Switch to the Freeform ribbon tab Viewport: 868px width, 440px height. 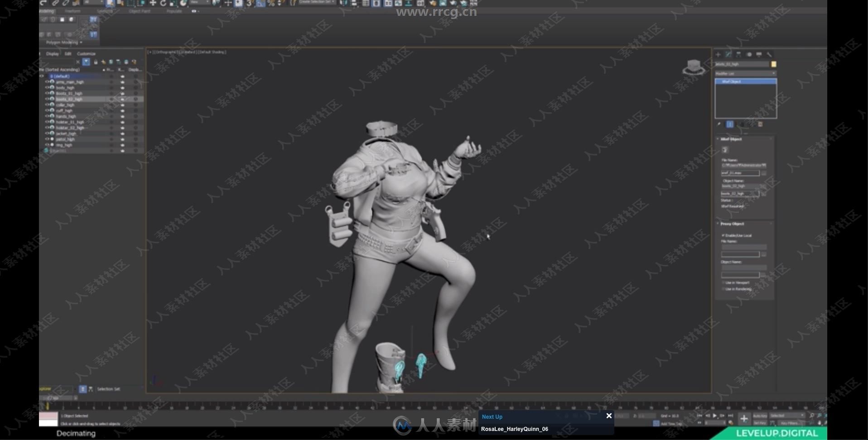(x=72, y=11)
